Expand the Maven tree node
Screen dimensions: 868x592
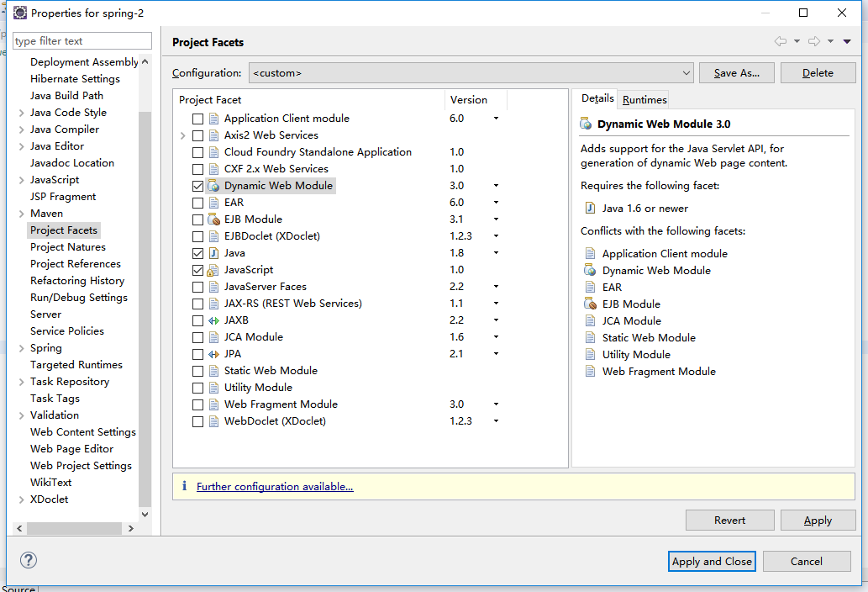click(x=22, y=214)
